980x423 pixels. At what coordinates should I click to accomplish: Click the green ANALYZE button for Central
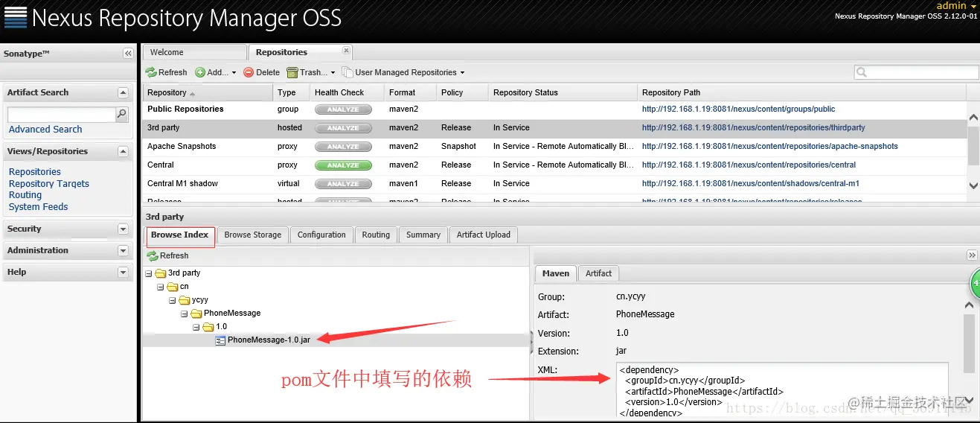click(343, 165)
